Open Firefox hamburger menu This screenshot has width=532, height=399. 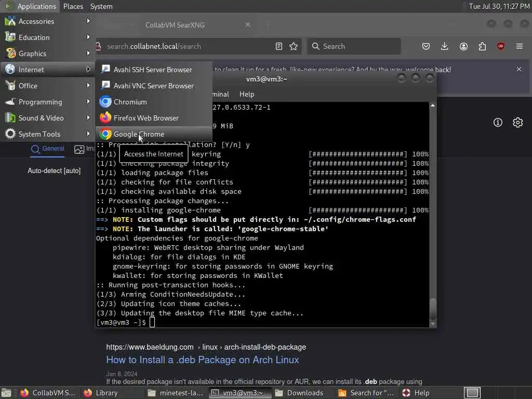tap(520, 46)
